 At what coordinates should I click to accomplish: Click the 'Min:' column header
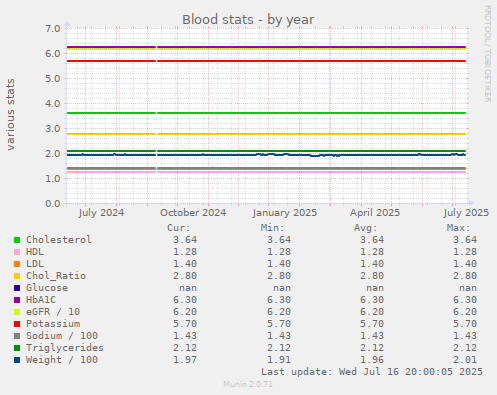coord(272,228)
